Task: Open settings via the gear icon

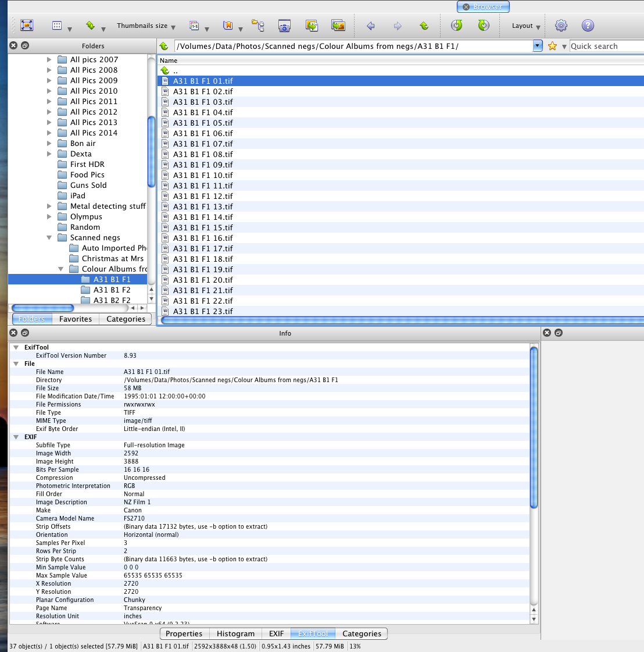Action: click(x=561, y=26)
